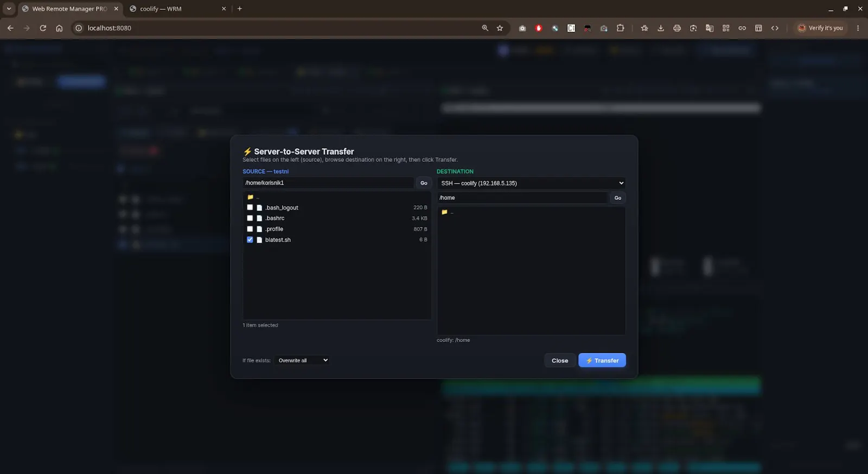The image size is (868, 474).
Task: Click the code brackets icon in toolbar
Action: [775, 28]
